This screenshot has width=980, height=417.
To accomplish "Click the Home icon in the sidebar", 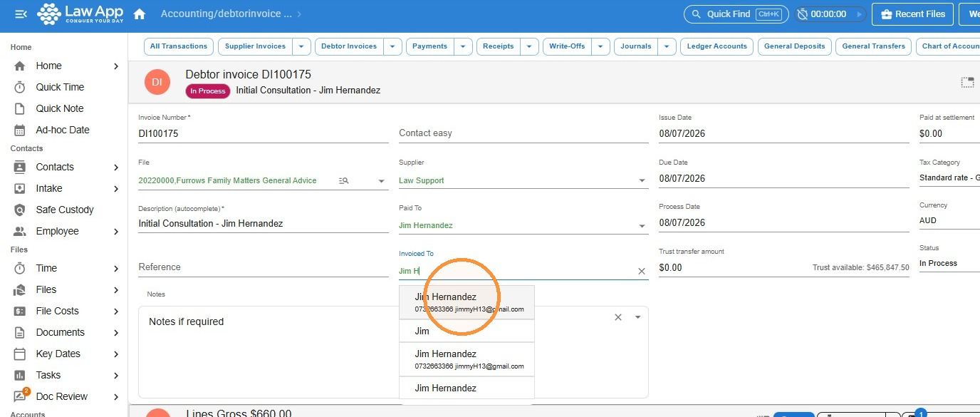I will (21, 66).
